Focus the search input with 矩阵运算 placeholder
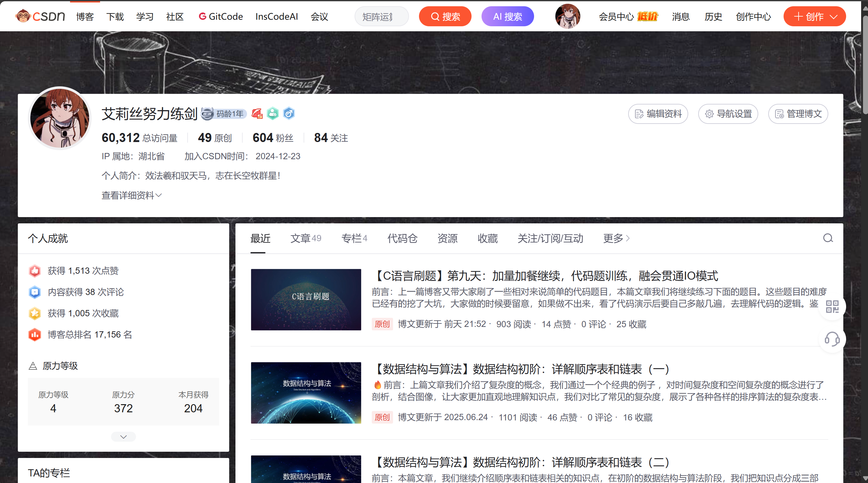This screenshot has height=483, width=868. click(x=381, y=16)
